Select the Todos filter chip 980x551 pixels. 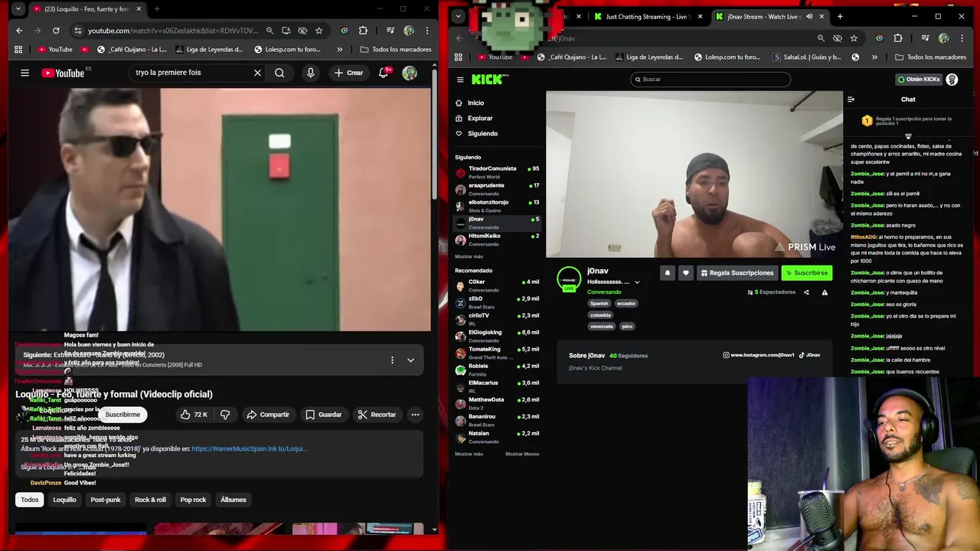[29, 500]
